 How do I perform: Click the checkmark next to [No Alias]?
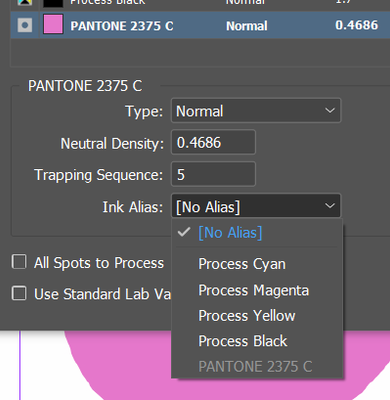click(184, 232)
